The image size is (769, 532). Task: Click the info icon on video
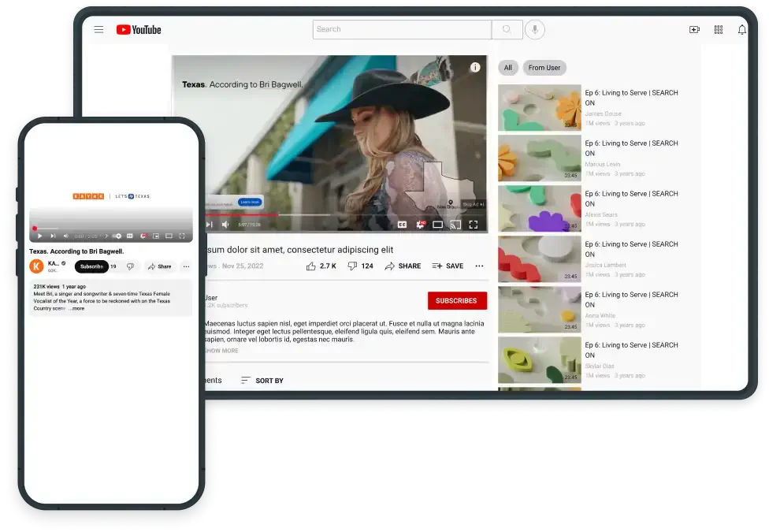475,68
